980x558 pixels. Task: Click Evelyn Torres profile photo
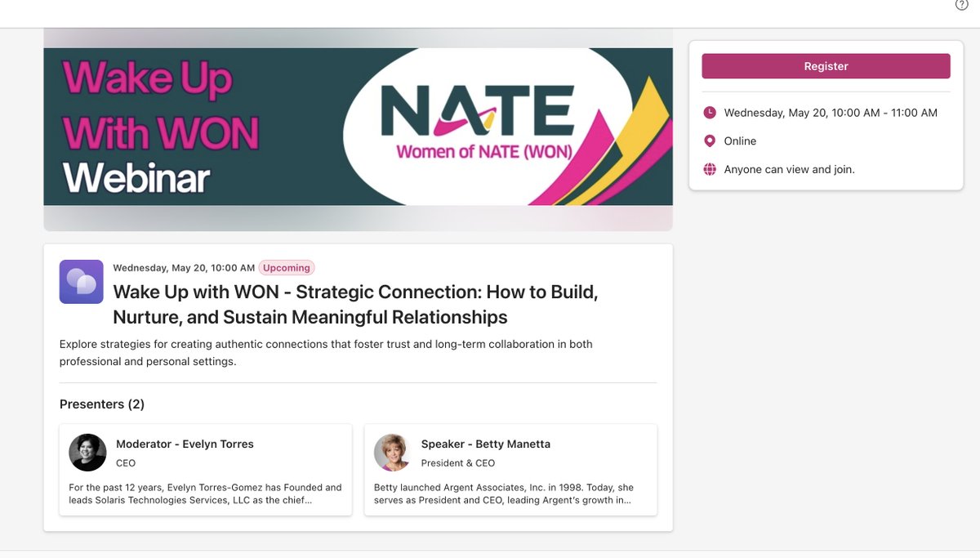point(87,453)
